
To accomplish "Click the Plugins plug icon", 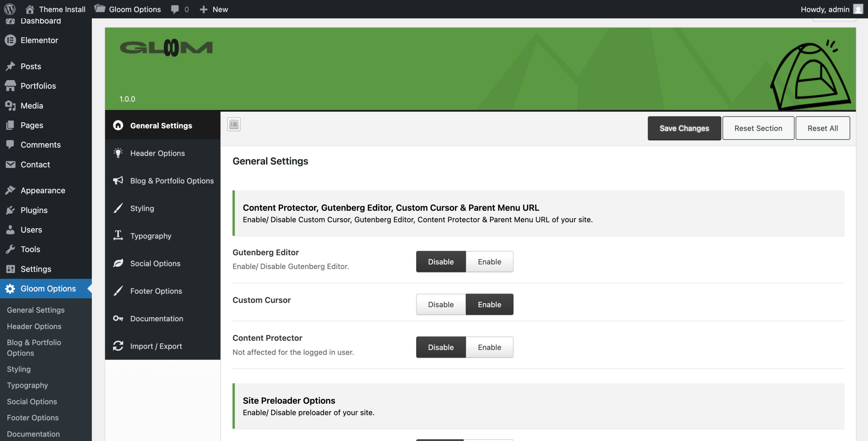I will (11, 210).
